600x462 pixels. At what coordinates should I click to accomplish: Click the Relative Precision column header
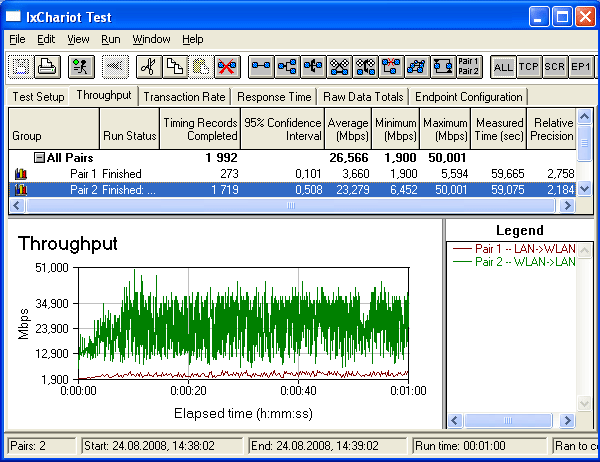(551, 129)
